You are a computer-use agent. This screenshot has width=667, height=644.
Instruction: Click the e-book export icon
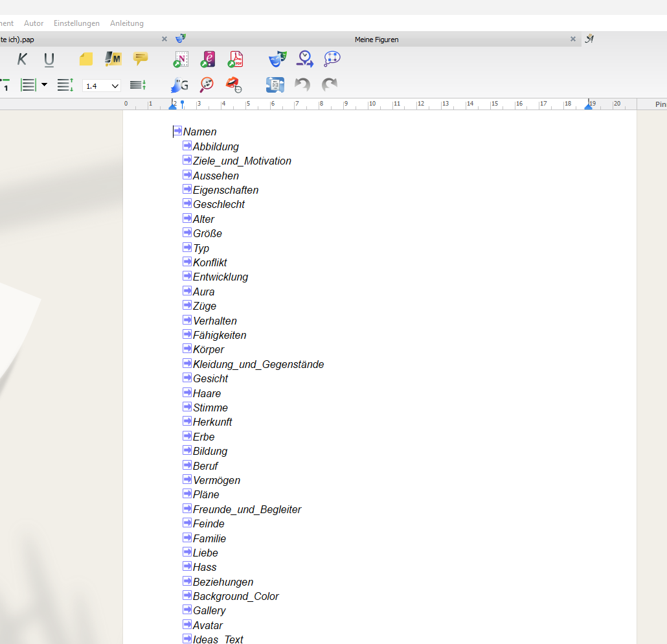pos(208,60)
